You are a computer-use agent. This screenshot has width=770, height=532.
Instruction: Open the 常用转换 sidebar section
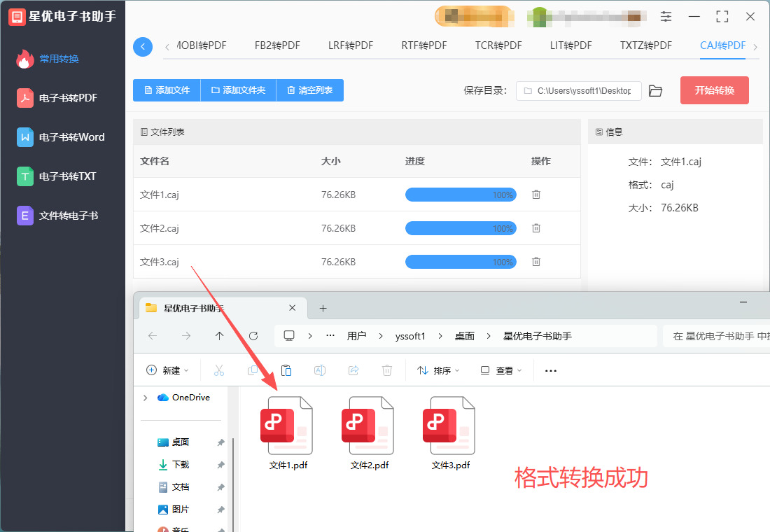click(x=48, y=59)
